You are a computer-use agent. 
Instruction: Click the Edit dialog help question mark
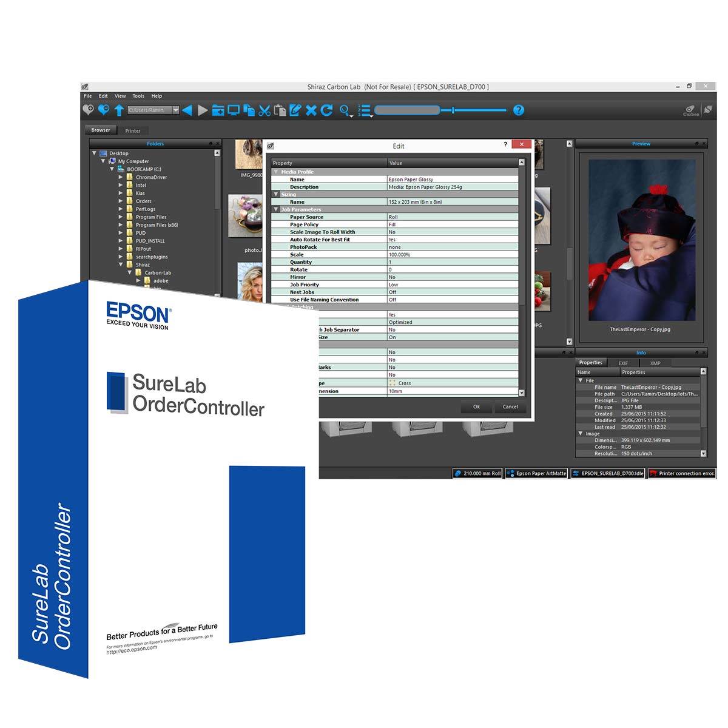[x=505, y=144]
